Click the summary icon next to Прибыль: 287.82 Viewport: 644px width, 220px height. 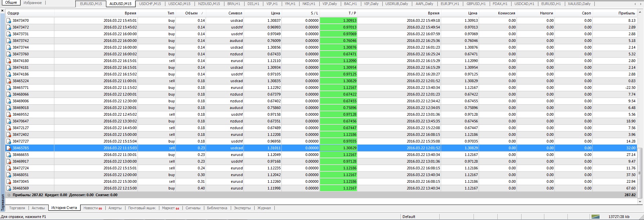coord(9,195)
